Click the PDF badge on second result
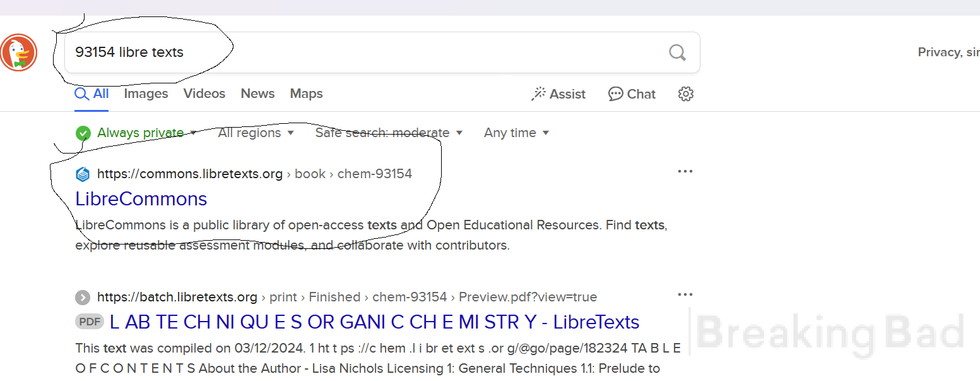980x381 pixels. pyautogui.click(x=90, y=322)
